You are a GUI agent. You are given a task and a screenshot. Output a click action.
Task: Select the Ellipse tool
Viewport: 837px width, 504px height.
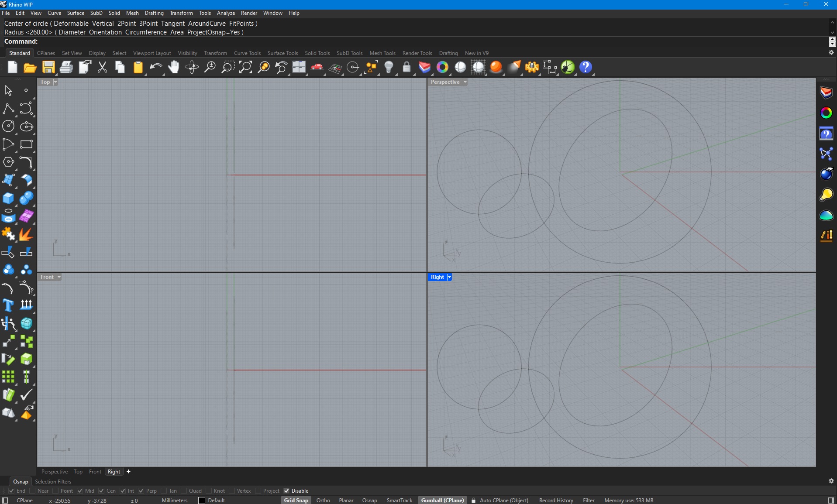26,126
